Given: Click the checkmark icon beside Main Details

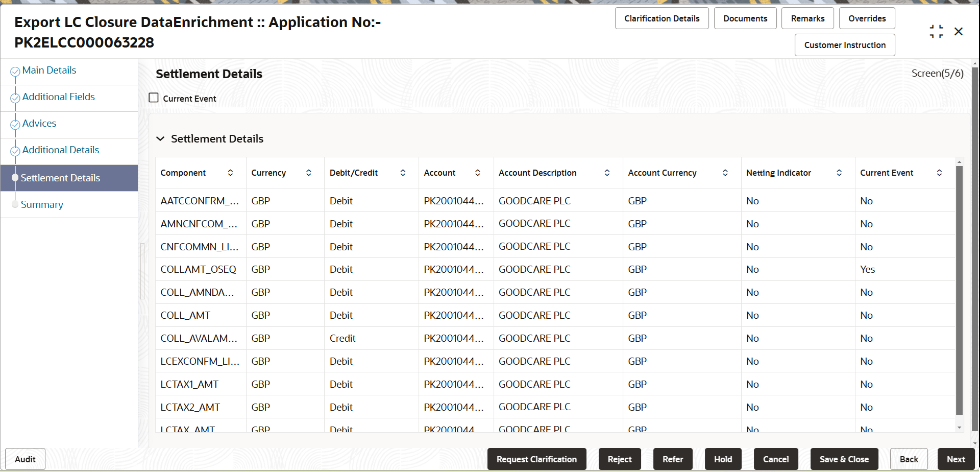Looking at the screenshot, I should [15, 72].
